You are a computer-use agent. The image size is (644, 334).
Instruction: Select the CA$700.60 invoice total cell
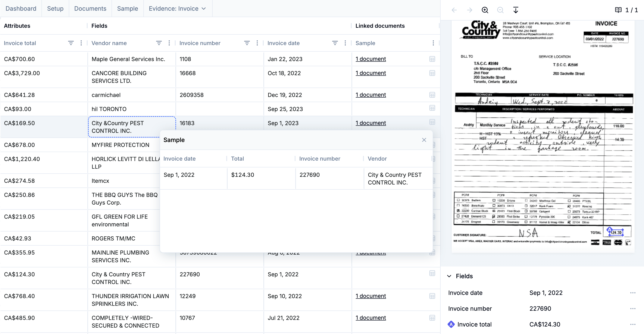point(44,59)
